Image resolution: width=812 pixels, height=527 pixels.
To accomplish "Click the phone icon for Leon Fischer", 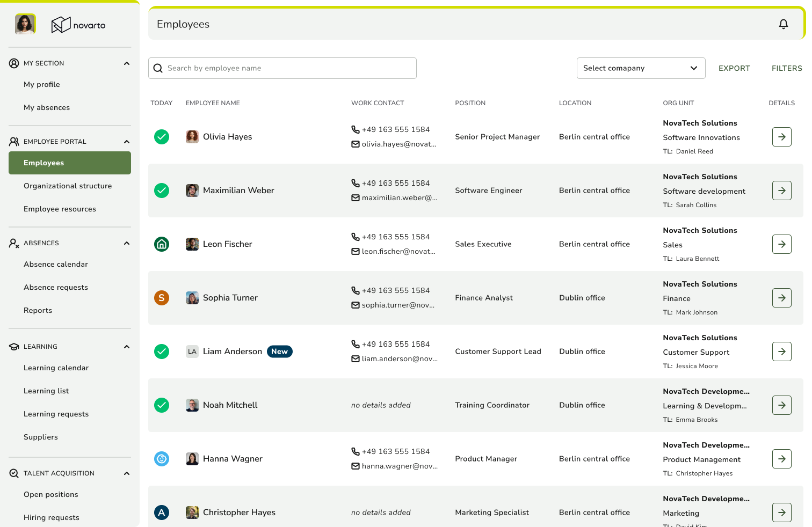I will 356,237.
